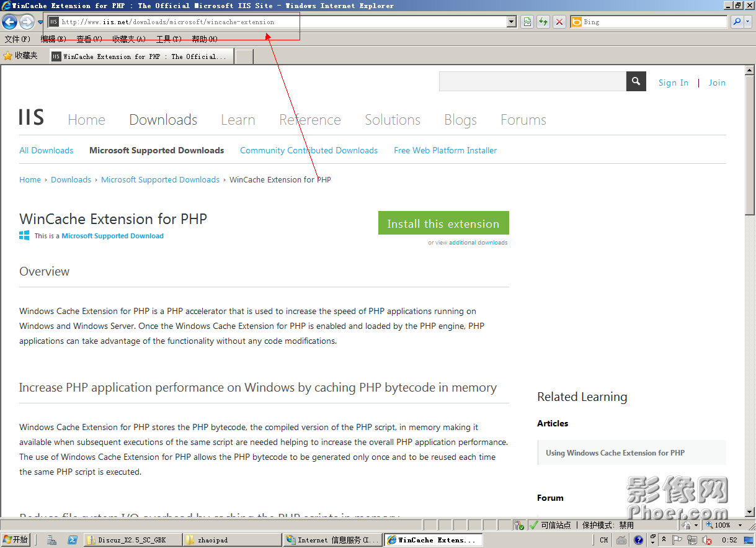Click the 开始 Start button
Viewport: 756px width, 548px height.
(16, 540)
